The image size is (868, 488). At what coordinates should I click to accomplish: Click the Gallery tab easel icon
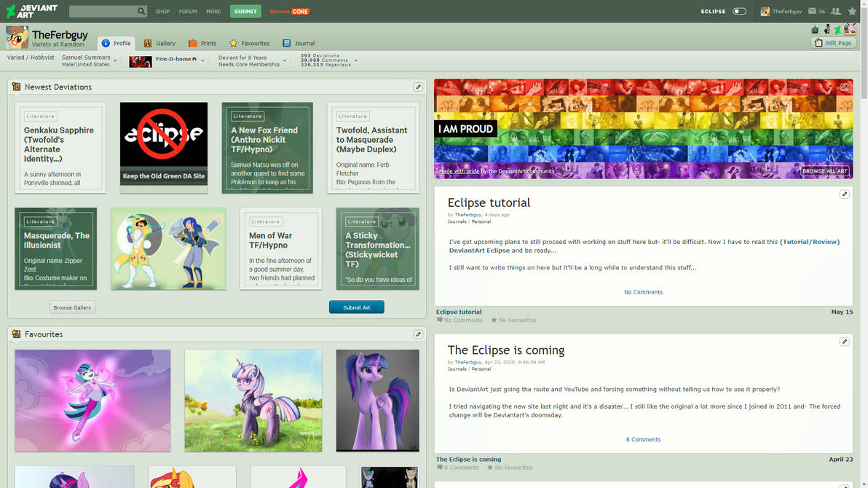pos(148,43)
